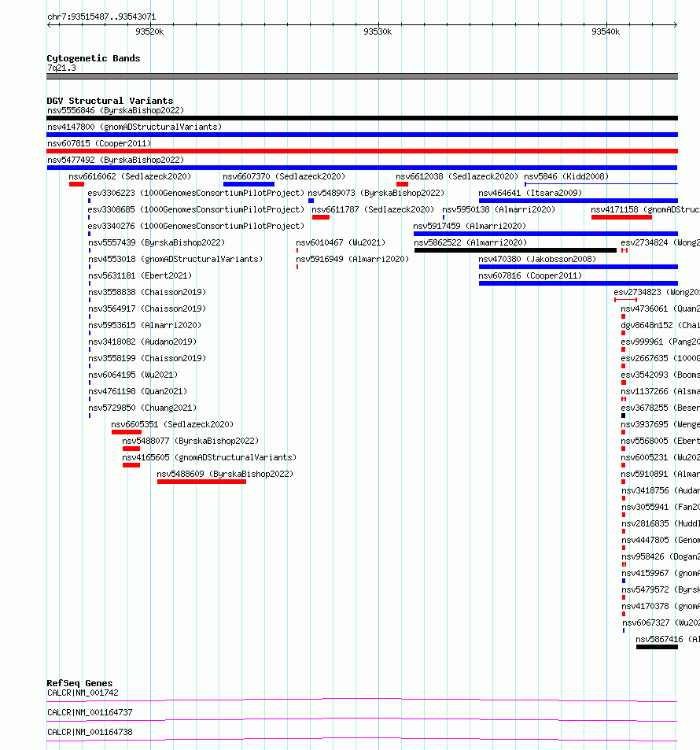Open the nsv3564917 Chaisson2019 label
Image resolution: width=700 pixels, height=750 pixels.
(147, 308)
